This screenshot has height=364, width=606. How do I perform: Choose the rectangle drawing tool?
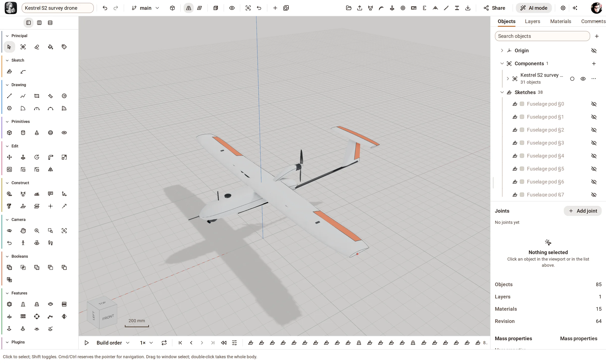click(x=37, y=96)
